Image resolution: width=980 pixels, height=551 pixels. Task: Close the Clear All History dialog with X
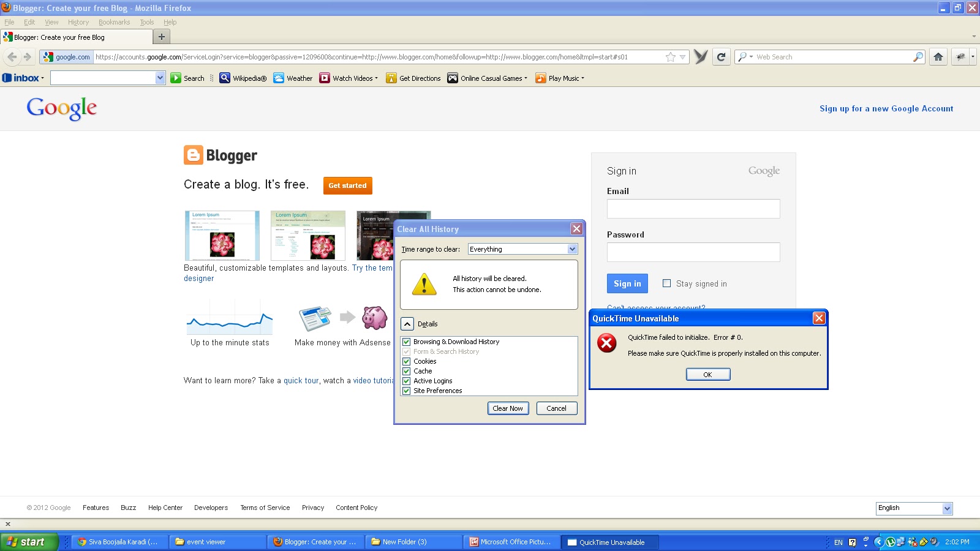576,229
